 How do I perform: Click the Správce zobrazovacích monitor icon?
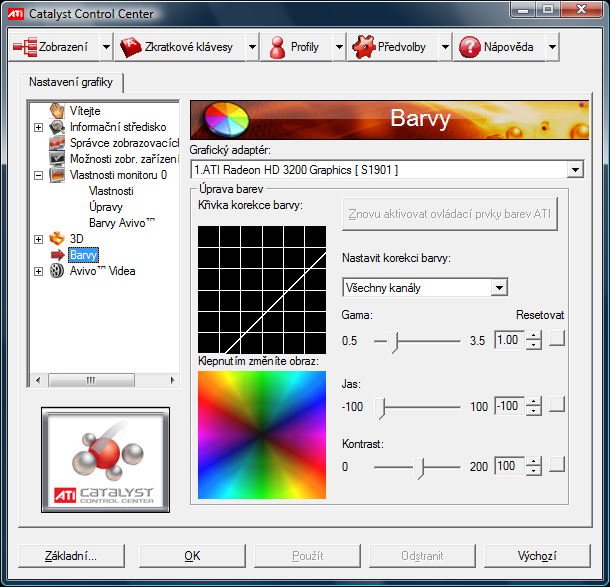tap(57, 143)
